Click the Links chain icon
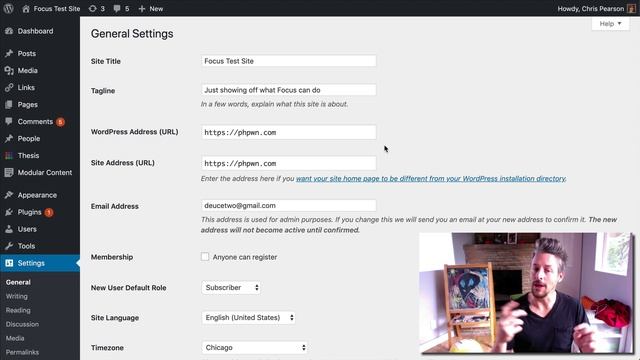This screenshot has height=360, width=640. tap(9, 87)
